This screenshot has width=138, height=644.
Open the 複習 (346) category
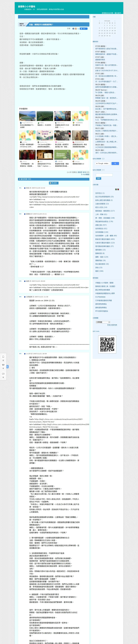pyautogui.click(x=99, y=271)
